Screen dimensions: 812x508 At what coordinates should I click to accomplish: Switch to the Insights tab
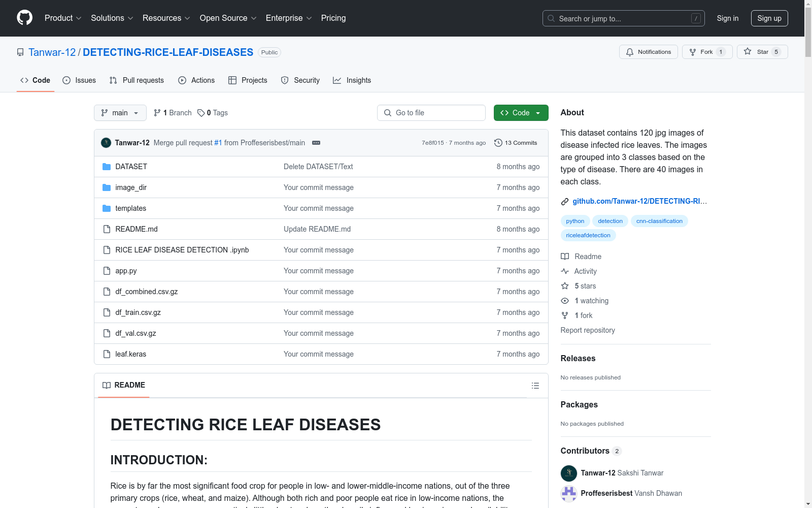352,80
